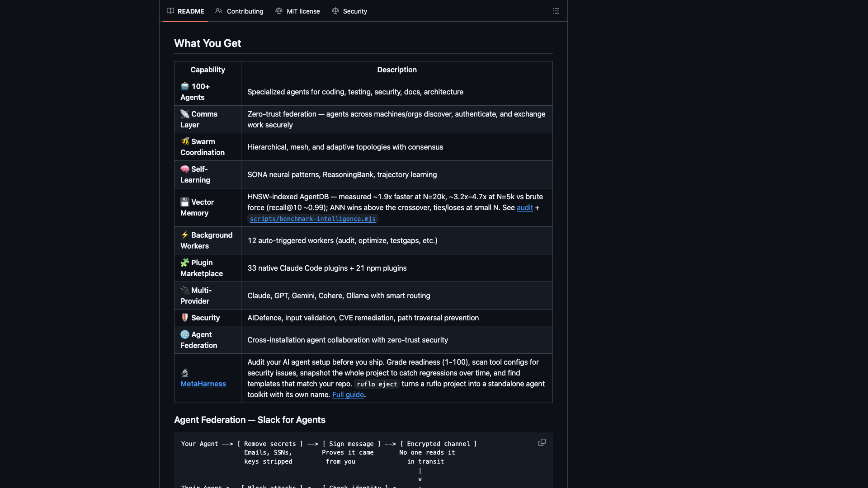Select the Security tab
The width and height of the screenshot is (868, 488).
point(349,11)
